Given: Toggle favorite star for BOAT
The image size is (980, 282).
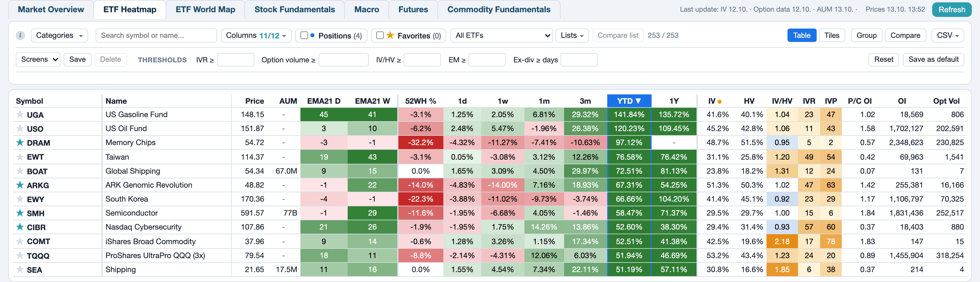Looking at the screenshot, I should 20,171.
